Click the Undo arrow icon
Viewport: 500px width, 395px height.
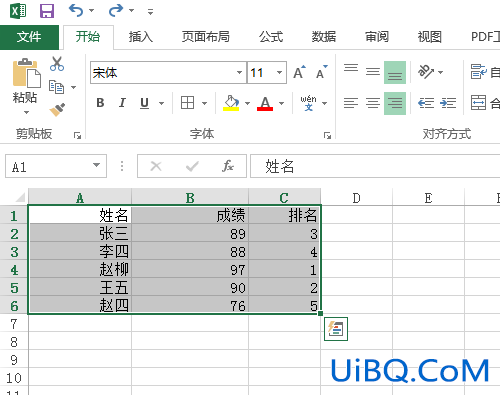tap(76, 10)
